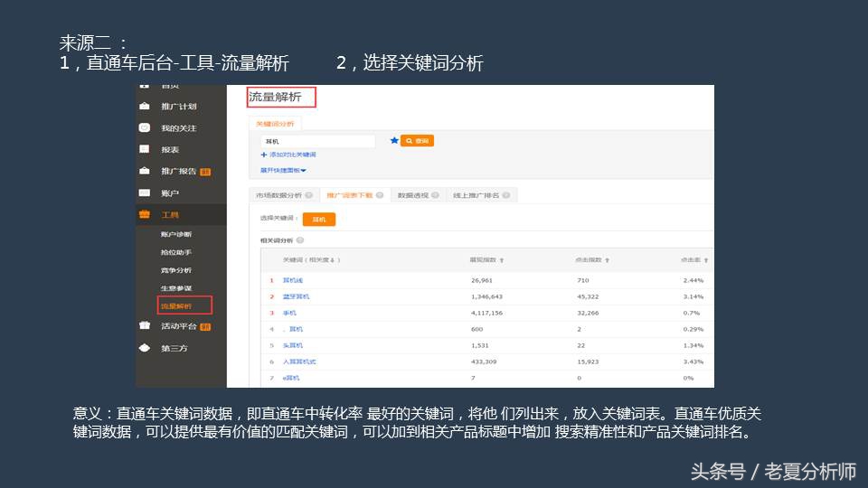Open 账户诊断 under 工具
The width and height of the screenshot is (868, 488).
[176, 234]
